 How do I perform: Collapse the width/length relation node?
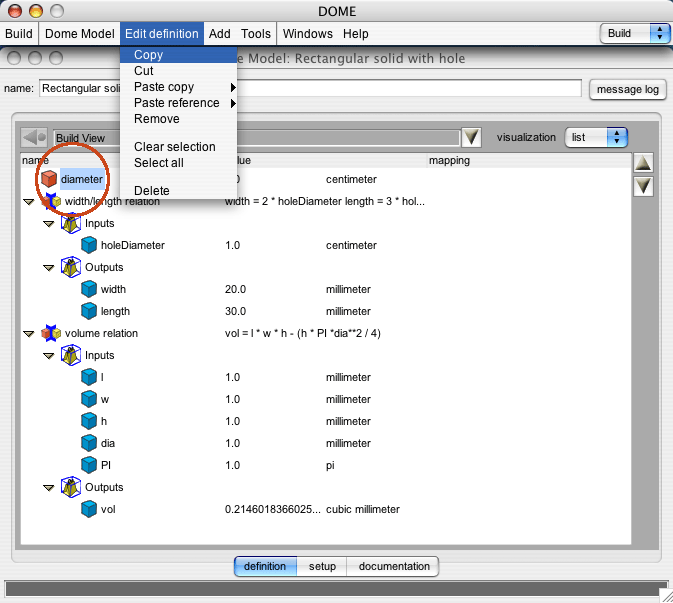coord(29,202)
